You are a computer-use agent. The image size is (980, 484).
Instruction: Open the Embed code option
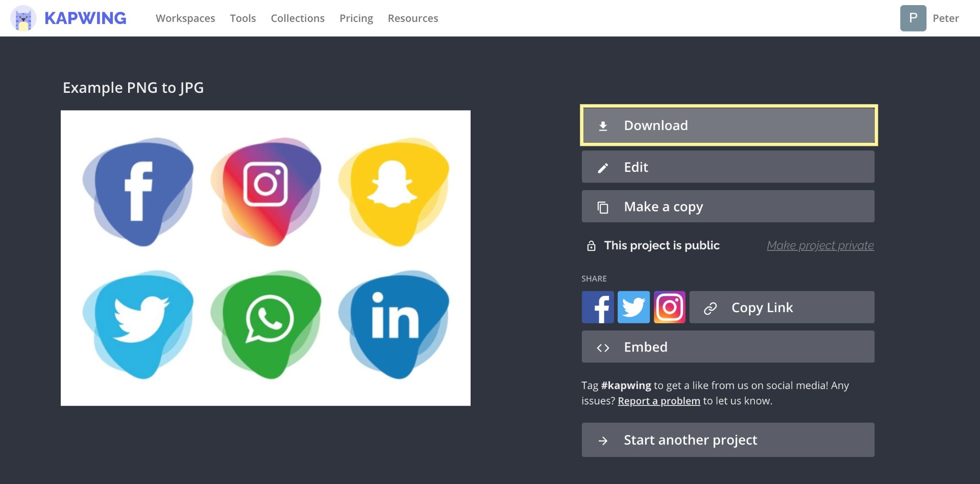pyautogui.click(x=727, y=347)
